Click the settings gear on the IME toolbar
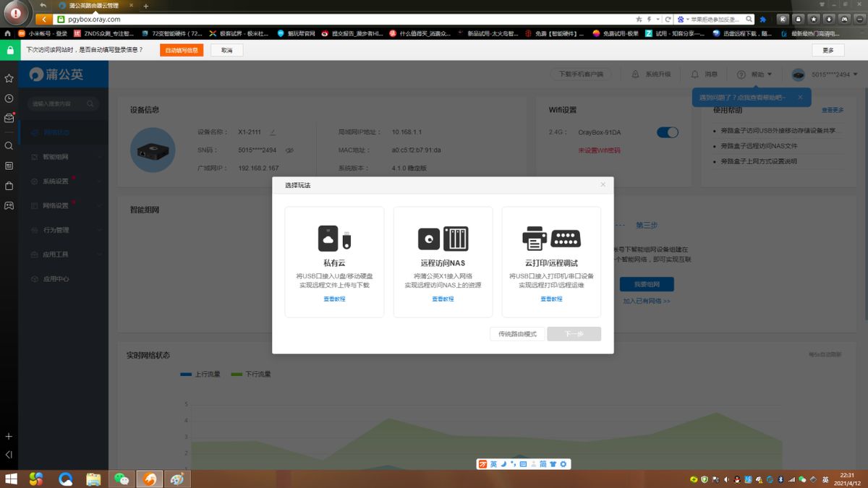Viewport: 868px width, 488px height. (x=563, y=463)
